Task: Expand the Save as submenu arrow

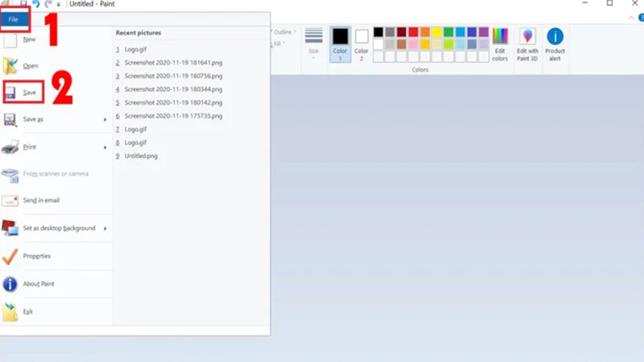Action: point(105,120)
